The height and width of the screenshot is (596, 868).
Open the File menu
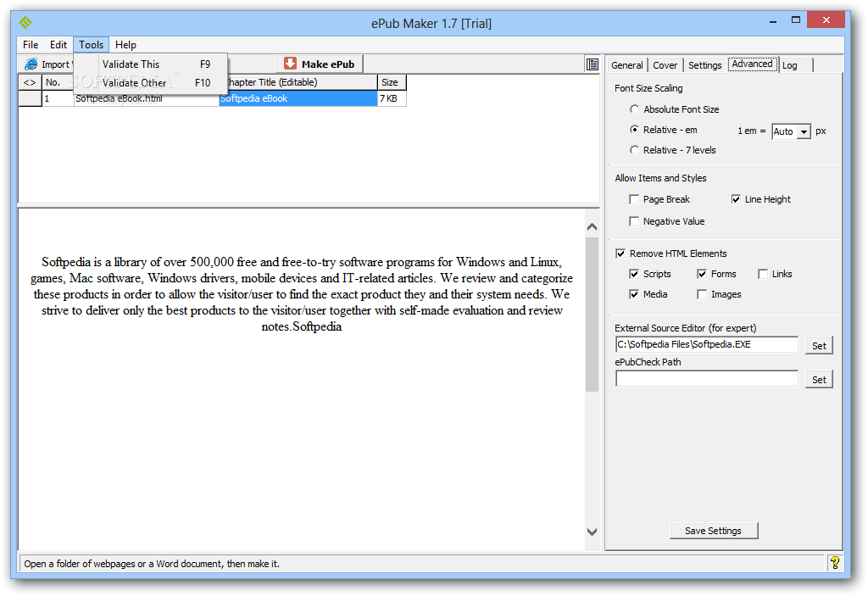tap(31, 45)
